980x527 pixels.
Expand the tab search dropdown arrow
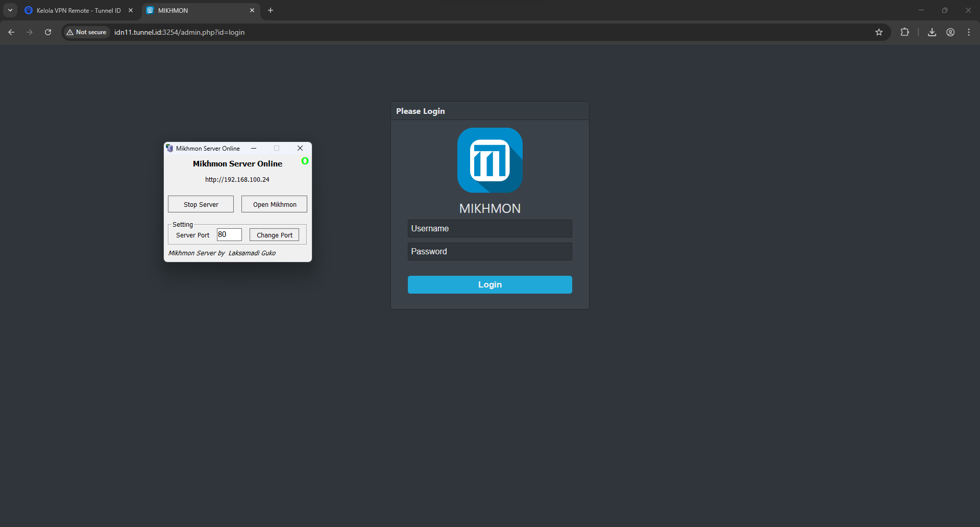pos(10,10)
